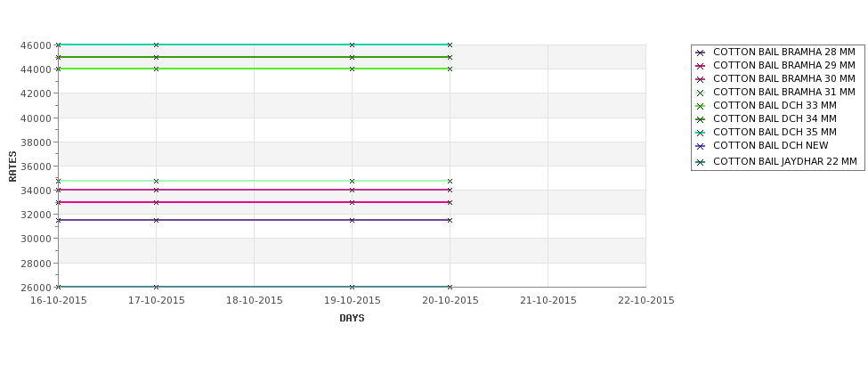Click the 18-10-2015 x-axis date label
868x382 pixels.
point(254,301)
